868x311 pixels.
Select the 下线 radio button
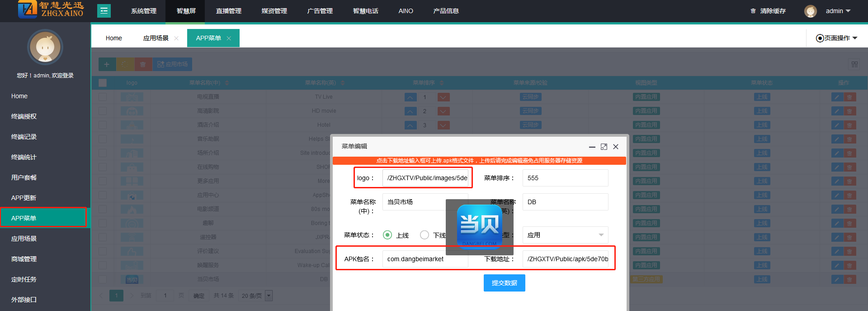coord(425,235)
